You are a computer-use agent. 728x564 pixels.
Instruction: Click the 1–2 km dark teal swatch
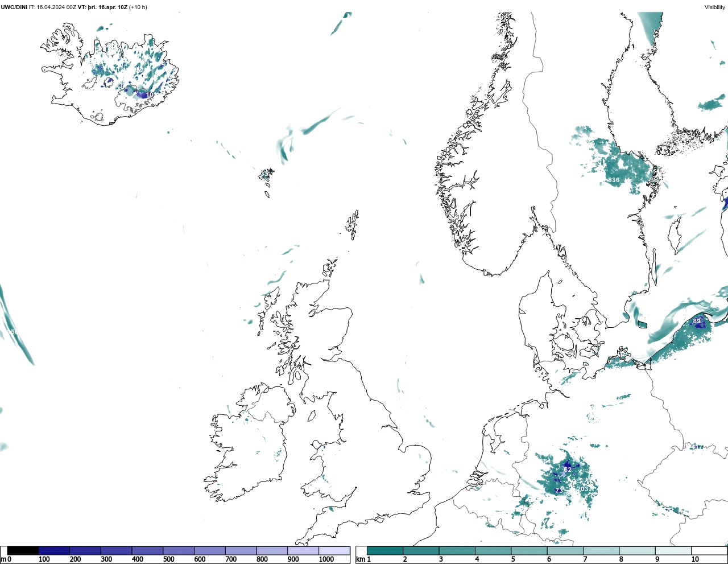(385, 551)
